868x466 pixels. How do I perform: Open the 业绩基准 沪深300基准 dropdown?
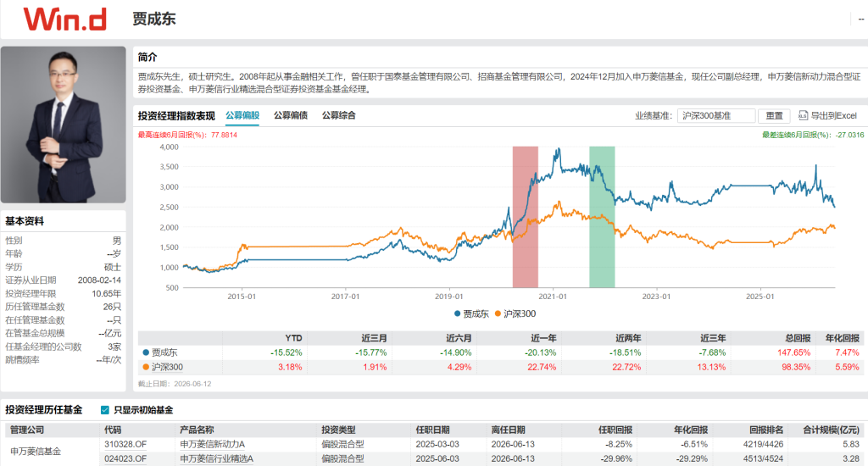(x=715, y=116)
